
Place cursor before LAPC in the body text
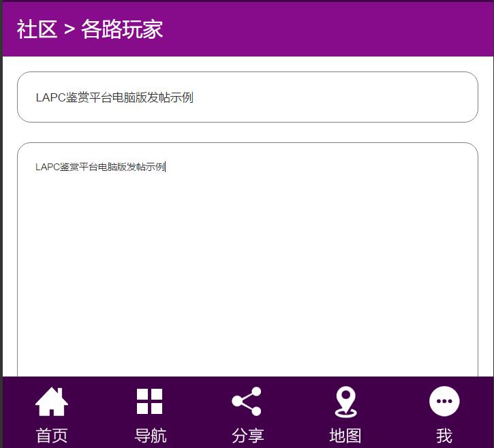tap(35, 167)
